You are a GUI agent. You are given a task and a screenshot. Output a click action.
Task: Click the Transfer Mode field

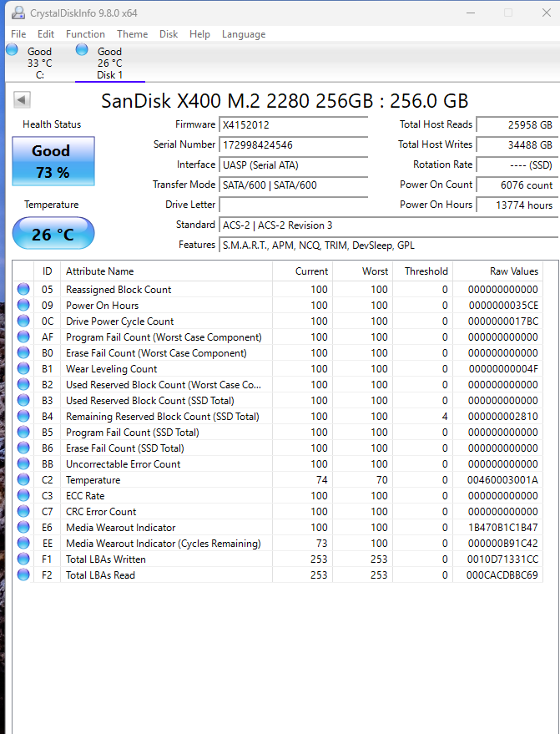pyautogui.click(x=293, y=185)
